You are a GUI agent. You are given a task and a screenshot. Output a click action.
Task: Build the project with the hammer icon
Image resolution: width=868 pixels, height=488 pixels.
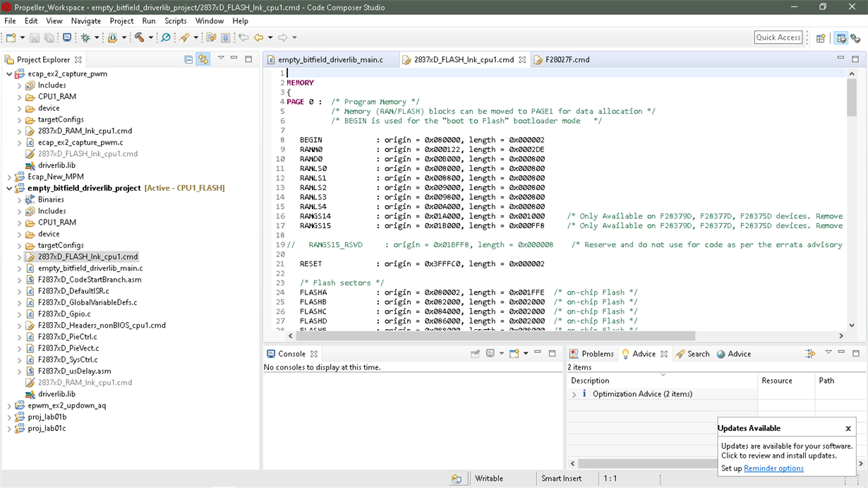pos(140,37)
